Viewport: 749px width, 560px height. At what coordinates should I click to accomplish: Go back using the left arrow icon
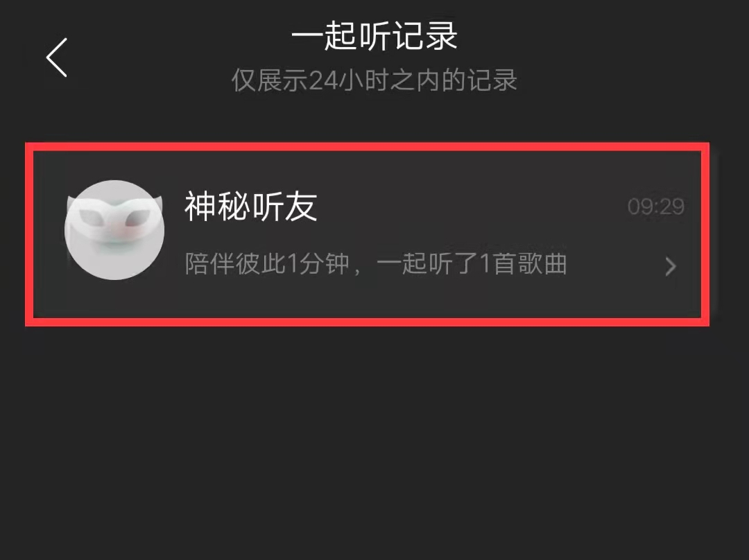coord(56,58)
